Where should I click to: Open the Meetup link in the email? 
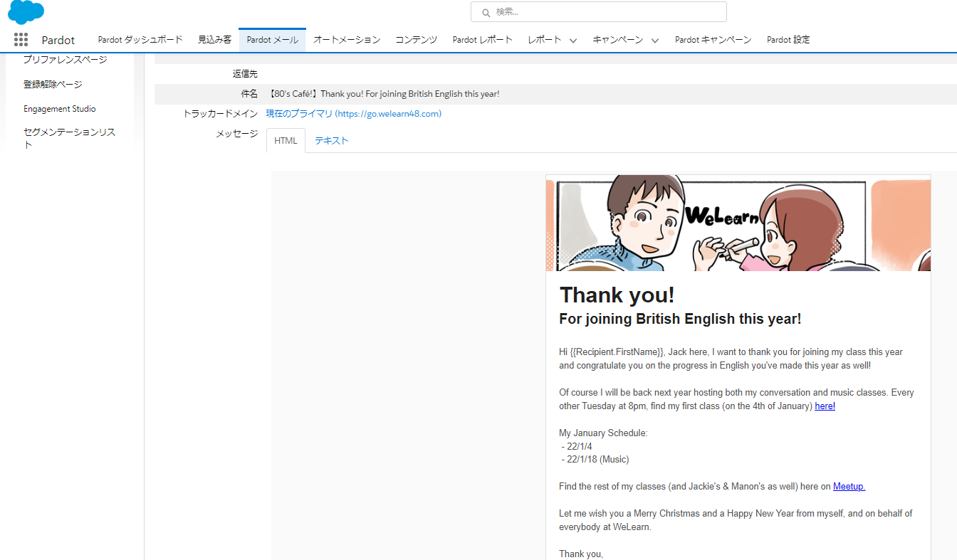[848, 486]
